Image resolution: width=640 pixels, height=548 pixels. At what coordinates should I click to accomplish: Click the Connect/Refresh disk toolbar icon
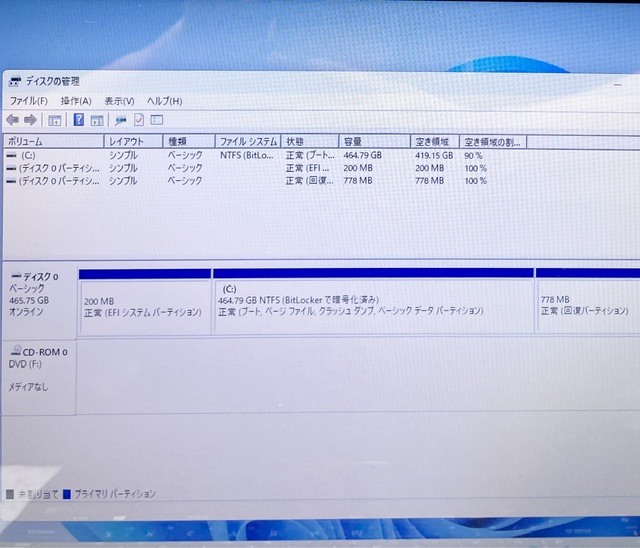pos(121,120)
